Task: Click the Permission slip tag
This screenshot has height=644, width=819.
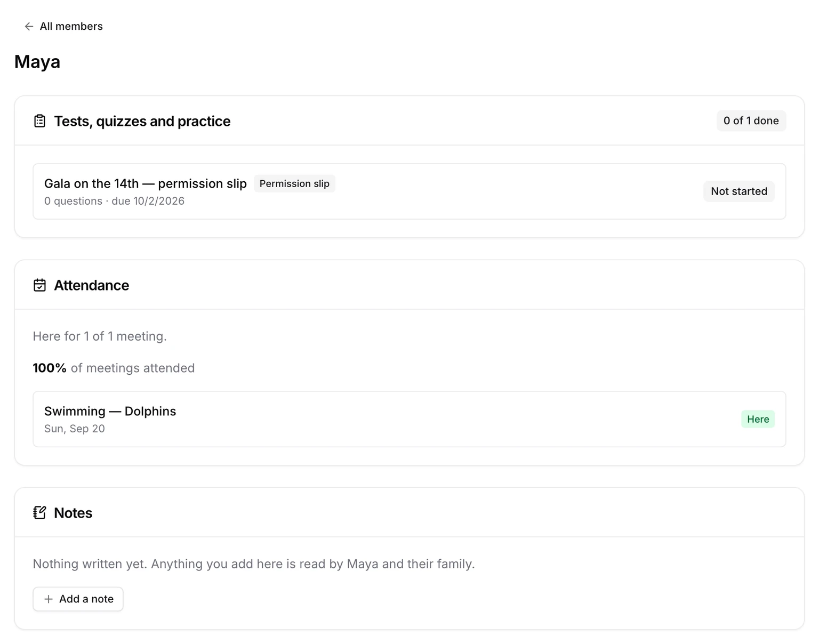Action: 294,183
